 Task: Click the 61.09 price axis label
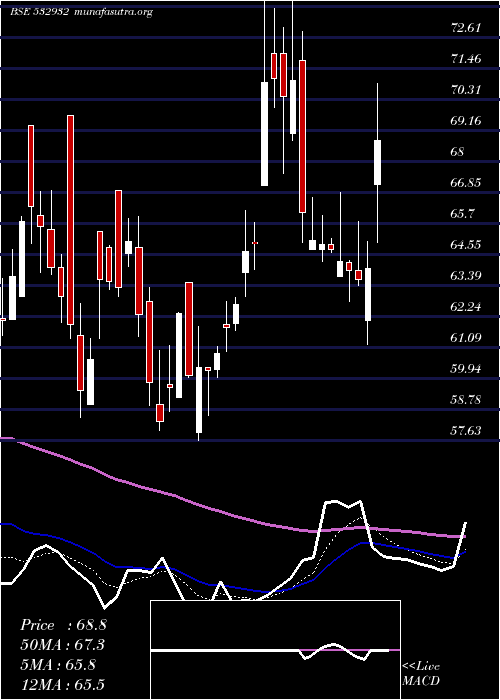(466, 338)
